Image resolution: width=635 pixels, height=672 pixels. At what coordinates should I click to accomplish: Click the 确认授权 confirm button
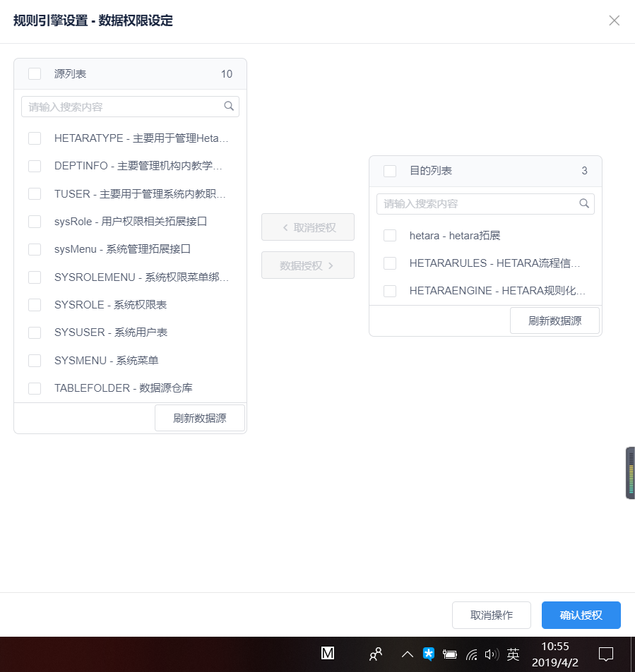click(x=581, y=615)
